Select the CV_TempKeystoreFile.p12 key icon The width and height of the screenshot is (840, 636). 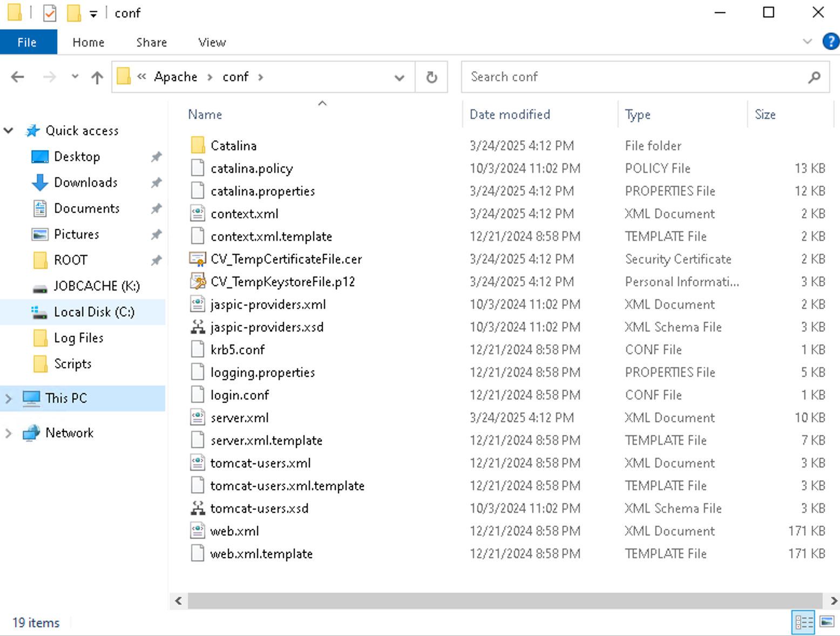pyautogui.click(x=198, y=281)
